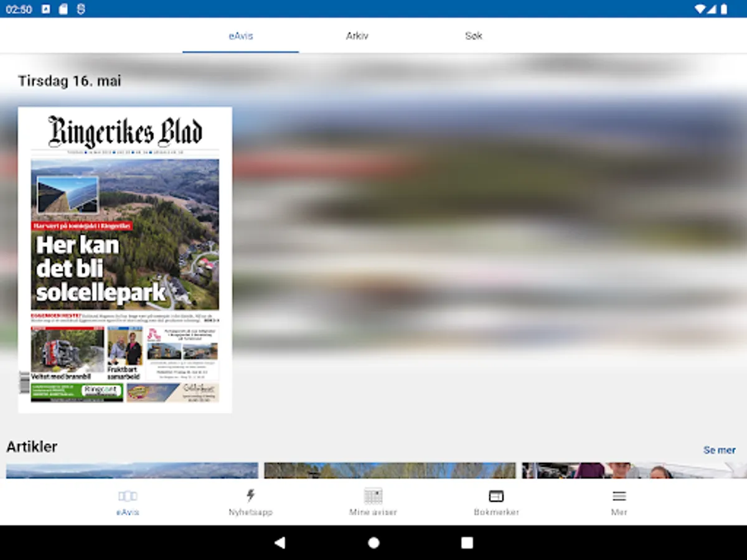Open the first article thumbnail under Artikler

coord(132,470)
